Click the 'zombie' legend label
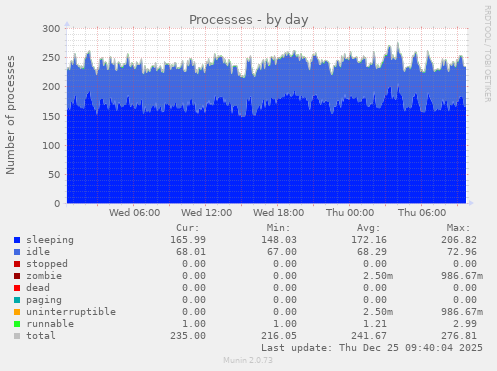This screenshot has width=497, height=371. pyautogui.click(x=44, y=276)
